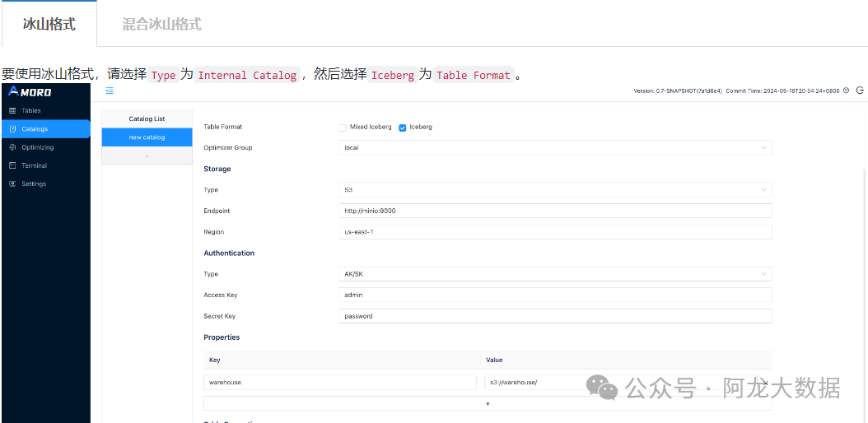The width and height of the screenshot is (868, 423).
Task: Click the Amoro logo in sidebar
Action: click(x=30, y=91)
